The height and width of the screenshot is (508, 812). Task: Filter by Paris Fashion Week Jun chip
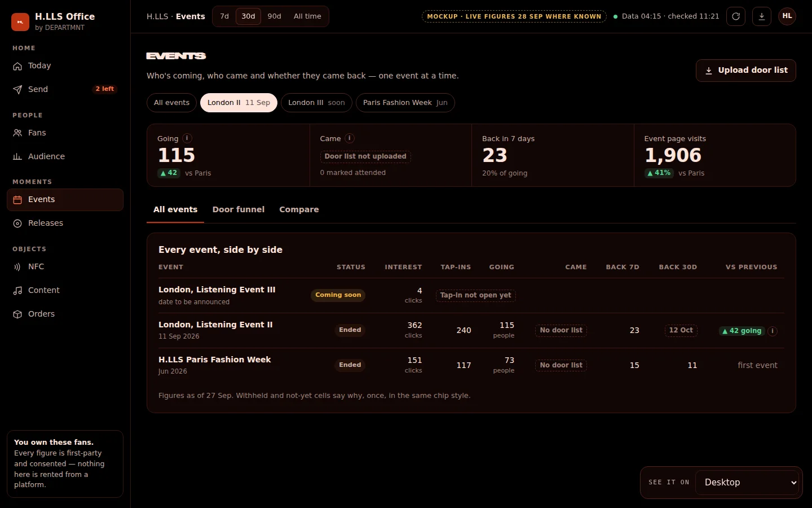click(x=405, y=103)
